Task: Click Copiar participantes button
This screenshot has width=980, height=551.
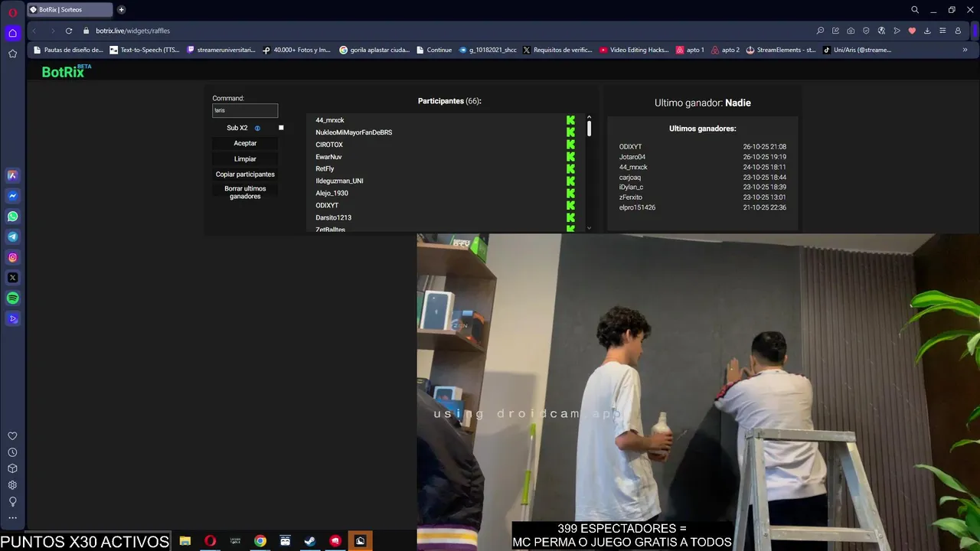Action: [245, 174]
